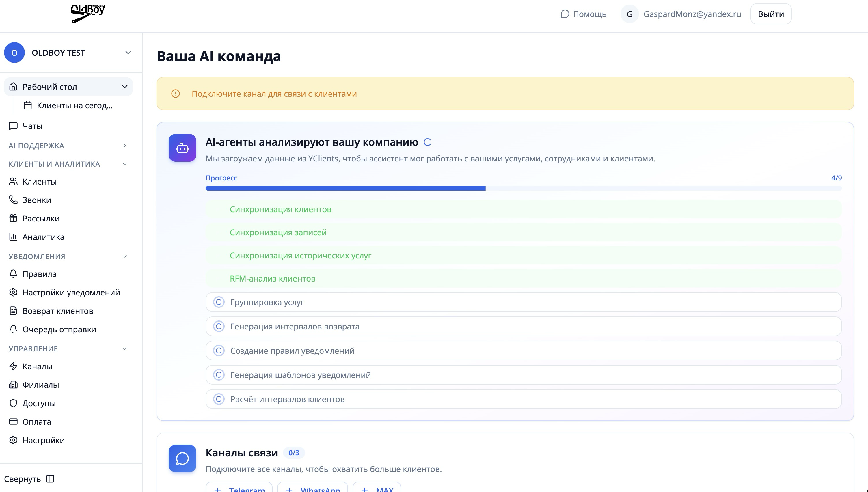This screenshot has height=492, width=868.
Task: Click the phone icon for Звонки
Action: click(13, 200)
